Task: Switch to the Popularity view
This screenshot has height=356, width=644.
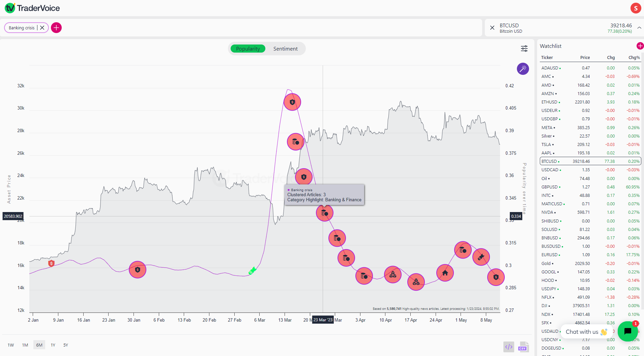Action: pos(248,49)
